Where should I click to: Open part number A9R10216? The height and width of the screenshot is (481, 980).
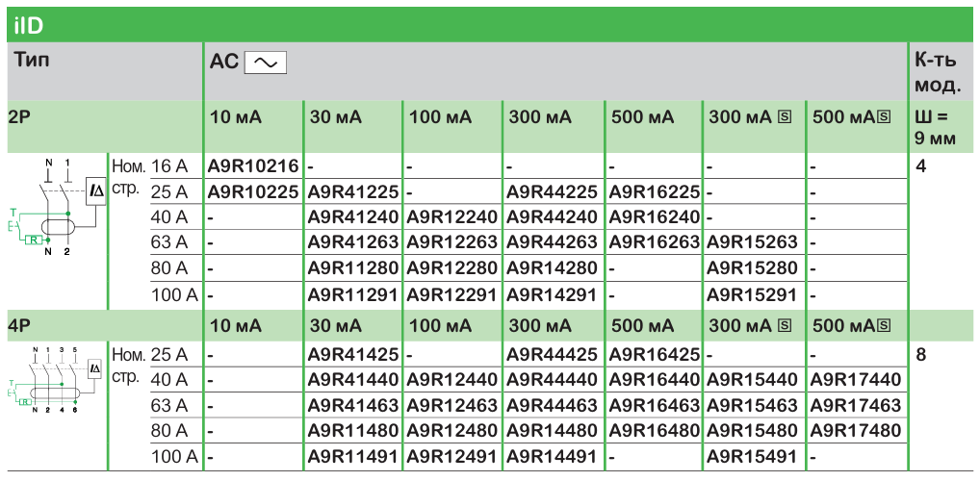[x=254, y=166]
